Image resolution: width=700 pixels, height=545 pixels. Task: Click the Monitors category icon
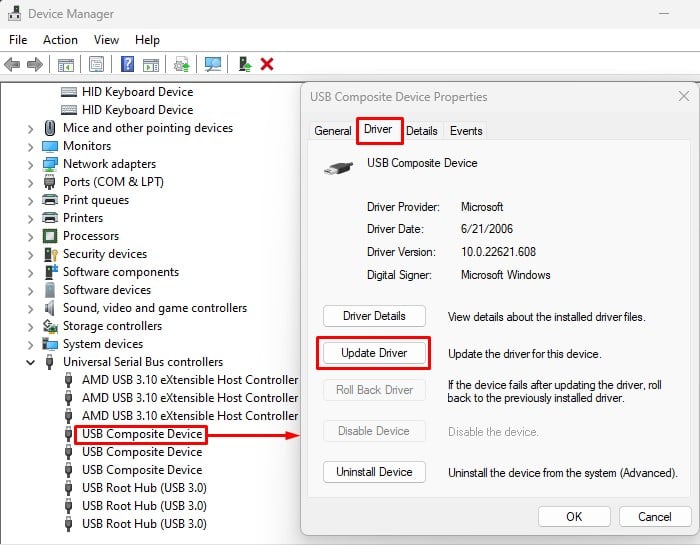pos(50,146)
